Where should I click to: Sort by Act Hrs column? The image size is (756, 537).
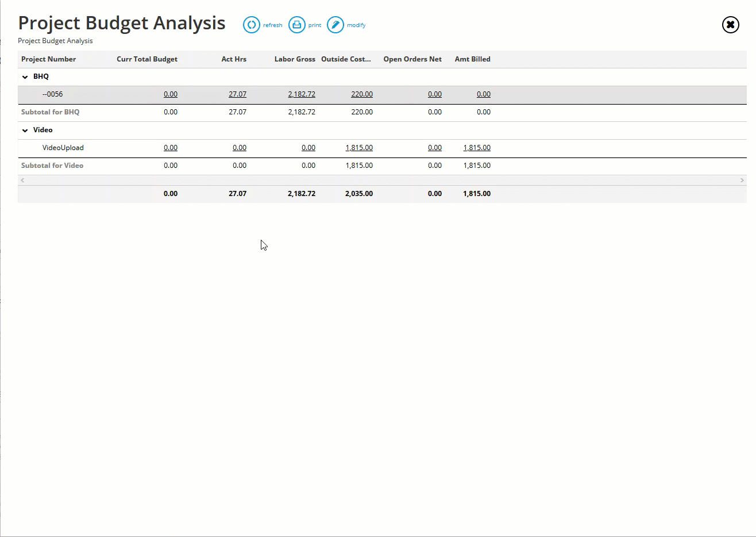coord(234,59)
